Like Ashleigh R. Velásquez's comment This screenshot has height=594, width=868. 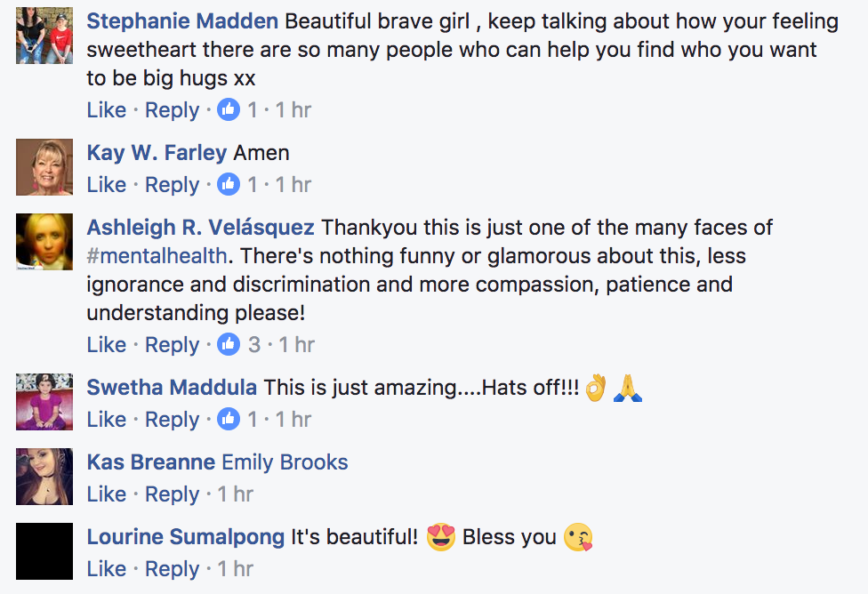pos(107,344)
